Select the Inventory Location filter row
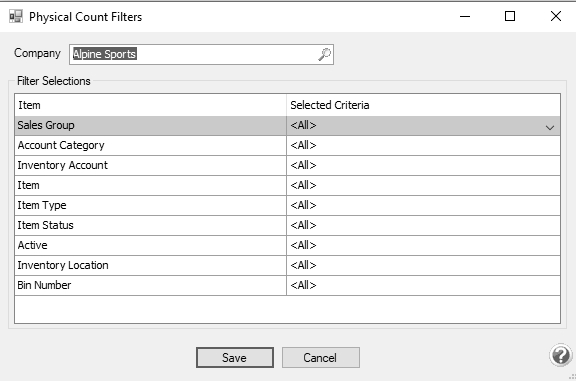 point(287,265)
